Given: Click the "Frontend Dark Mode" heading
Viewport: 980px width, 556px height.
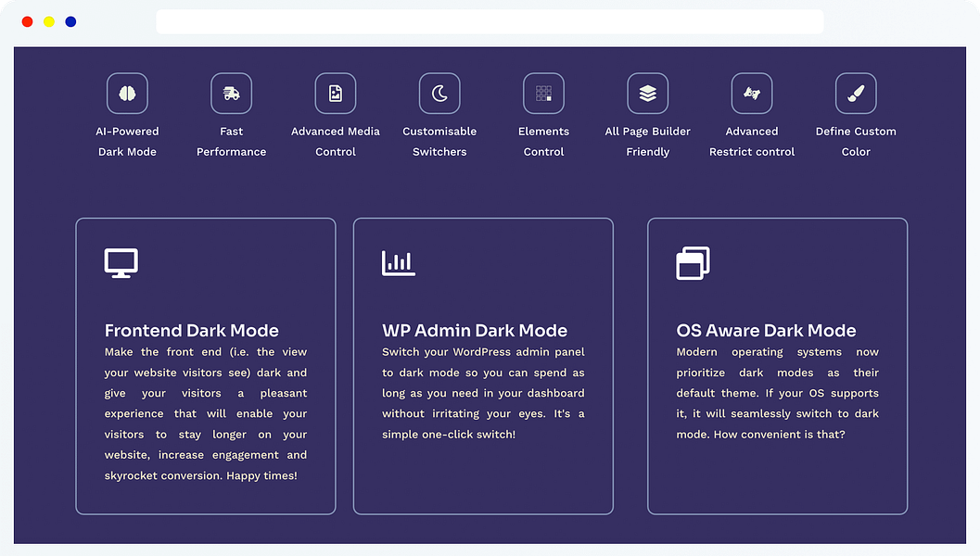Looking at the screenshot, I should tap(191, 330).
